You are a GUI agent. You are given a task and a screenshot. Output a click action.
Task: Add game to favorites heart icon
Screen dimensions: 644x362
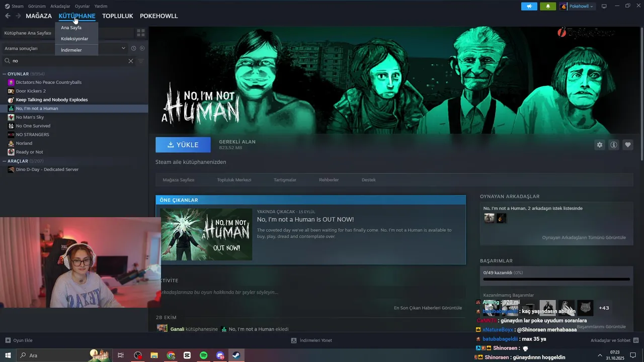628,145
